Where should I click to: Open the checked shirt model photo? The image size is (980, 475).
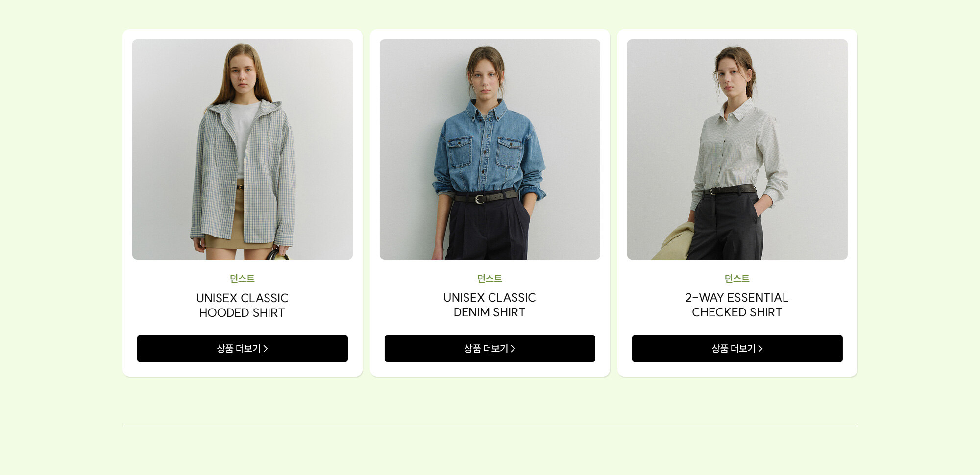pyautogui.click(x=737, y=149)
